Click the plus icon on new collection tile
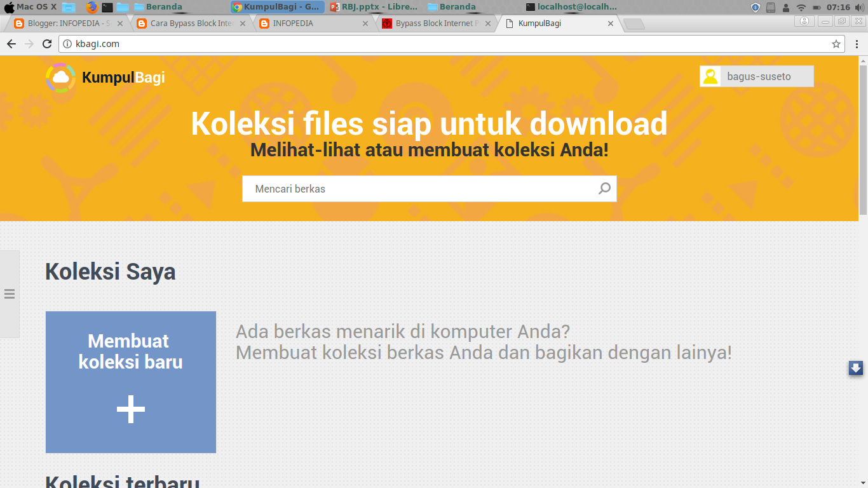 (x=131, y=410)
